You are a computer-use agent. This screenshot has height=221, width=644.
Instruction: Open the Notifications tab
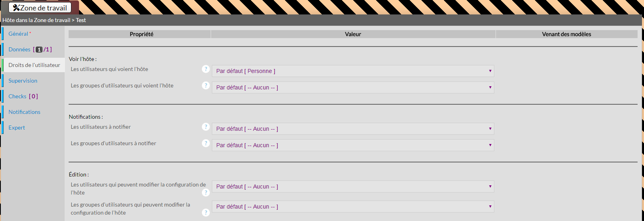24,112
